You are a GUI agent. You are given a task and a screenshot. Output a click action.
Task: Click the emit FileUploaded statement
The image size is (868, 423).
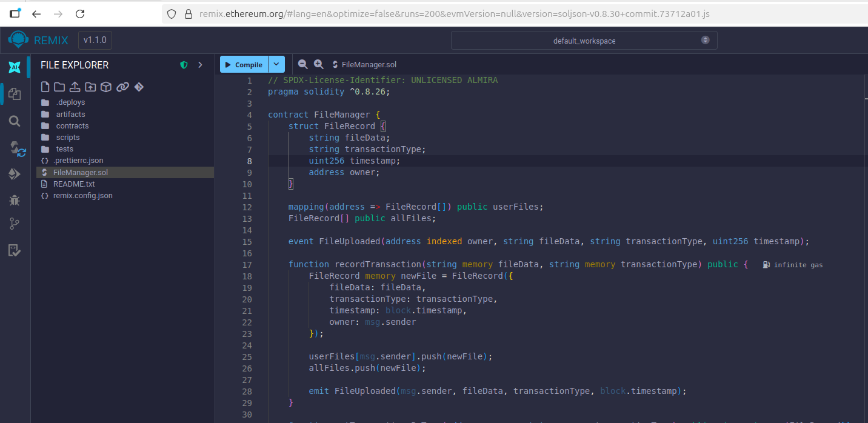497,391
